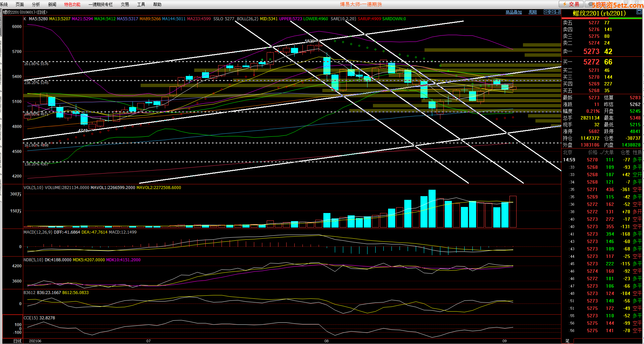The width and height of the screenshot is (644, 344).
Task: Click the 跌停 value 4841
Action: click(x=635, y=132)
